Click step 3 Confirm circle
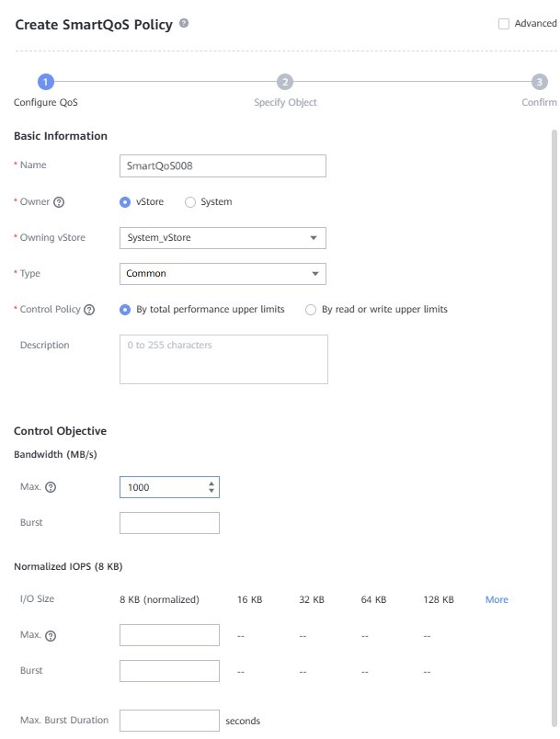Viewport: 560px width, 739px height. click(x=539, y=82)
